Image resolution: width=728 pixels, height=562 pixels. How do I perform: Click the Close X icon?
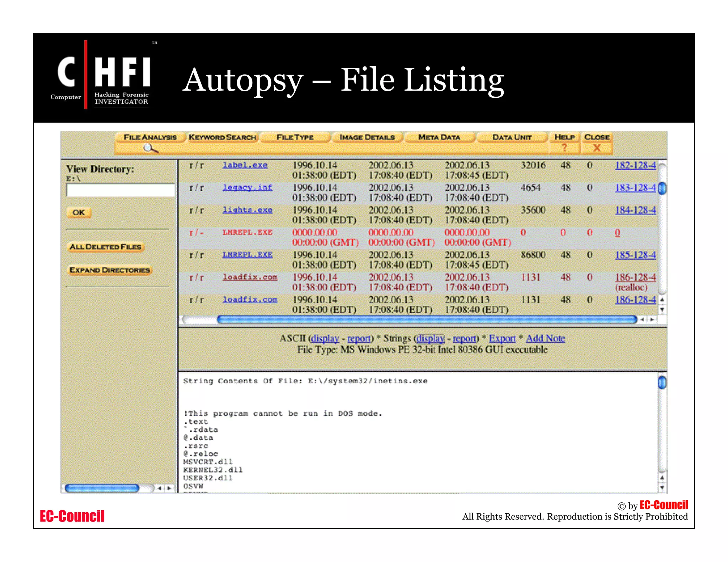(x=596, y=148)
